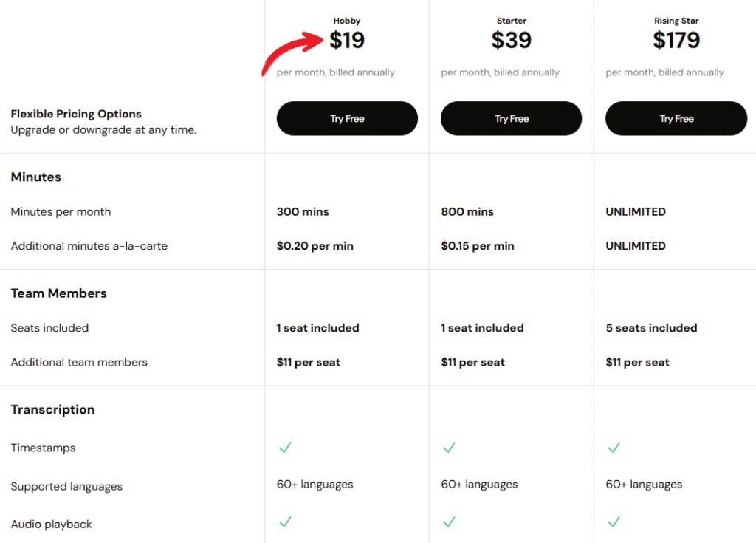Click Try Free under the Hobby plan
The width and height of the screenshot is (756, 543).
(347, 118)
